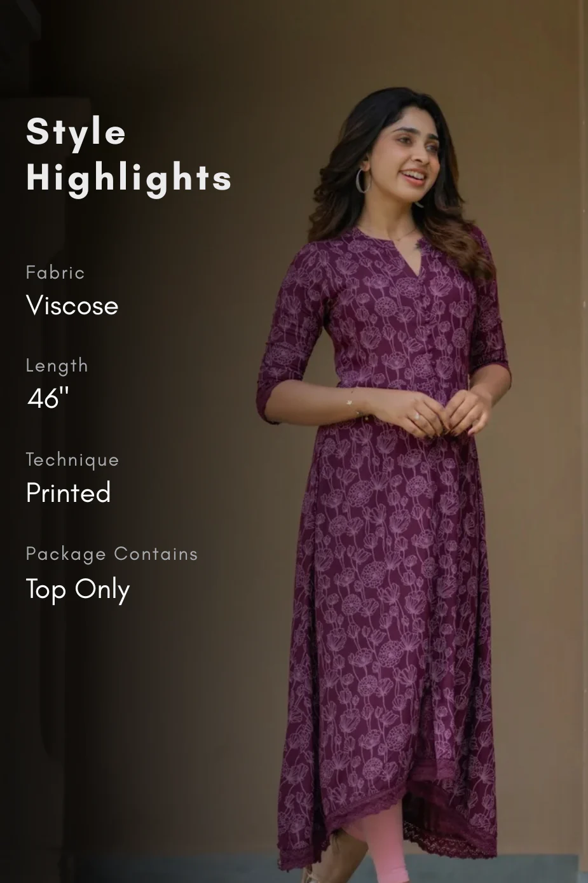Select the Fabric label
This screenshot has height=883, width=588.
point(55,272)
